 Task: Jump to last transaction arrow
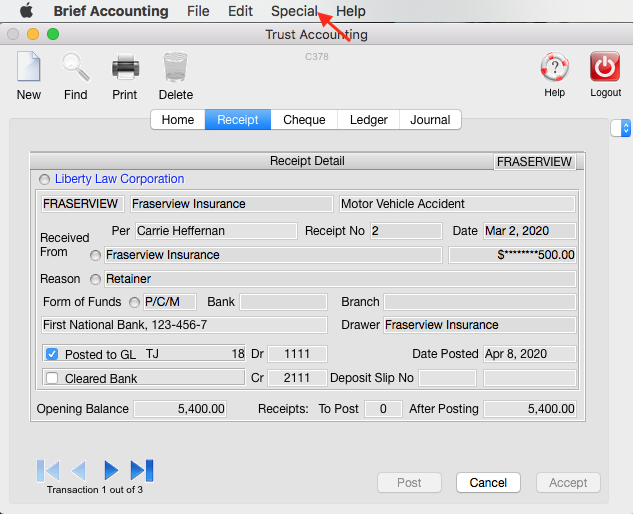coord(142,470)
